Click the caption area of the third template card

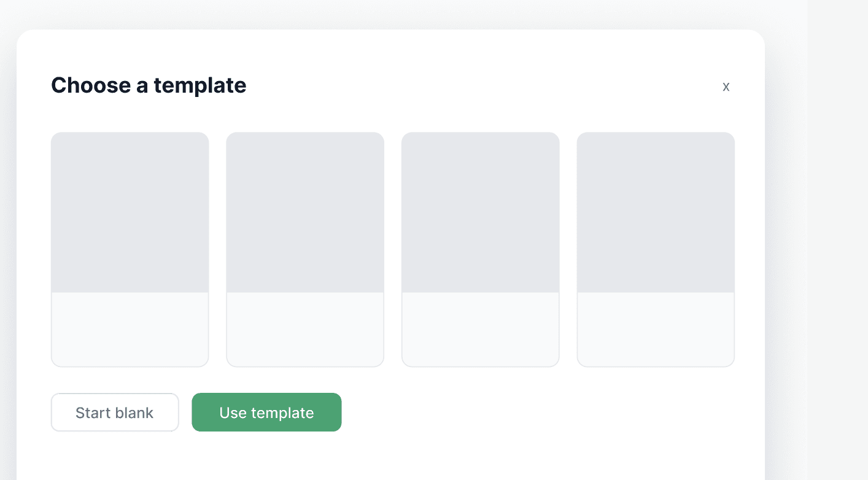pyautogui.click(x=481, y=330)
